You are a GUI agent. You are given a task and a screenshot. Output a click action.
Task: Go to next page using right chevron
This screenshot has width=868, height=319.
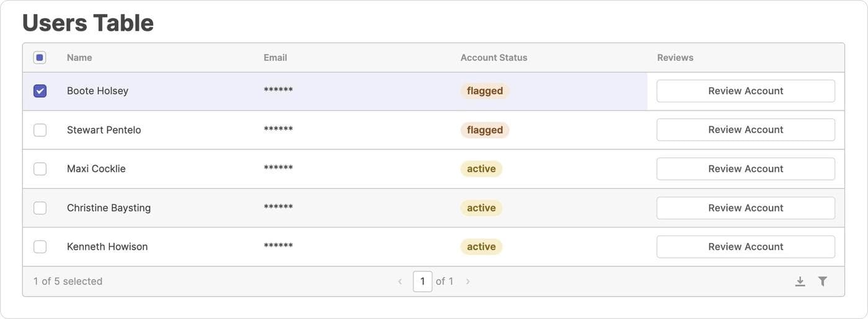click(x=467, y=281)
